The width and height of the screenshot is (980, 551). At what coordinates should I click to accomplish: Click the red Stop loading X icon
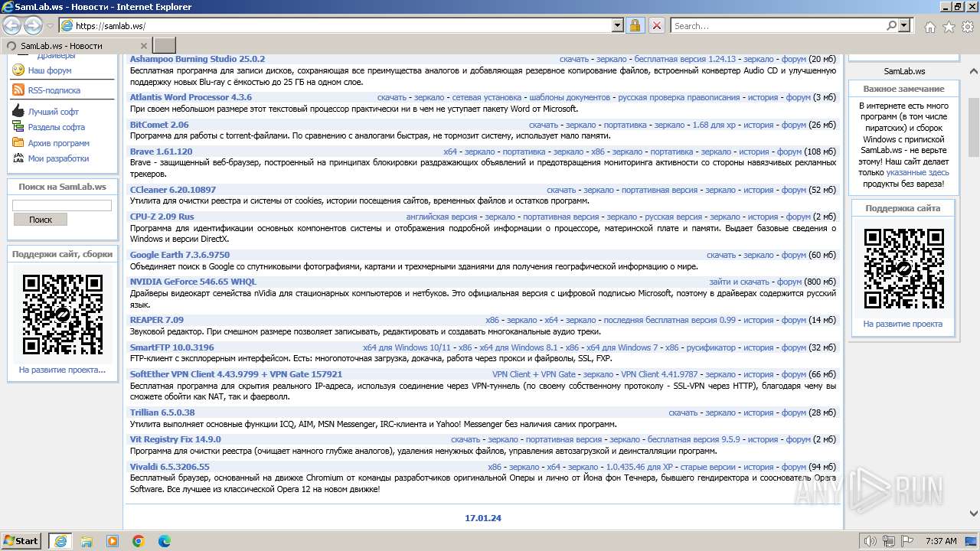pos(656,25)
